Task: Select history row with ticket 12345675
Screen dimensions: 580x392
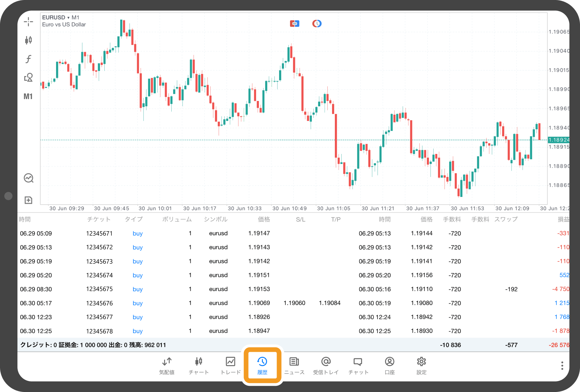Action: (x=293, y=289)
